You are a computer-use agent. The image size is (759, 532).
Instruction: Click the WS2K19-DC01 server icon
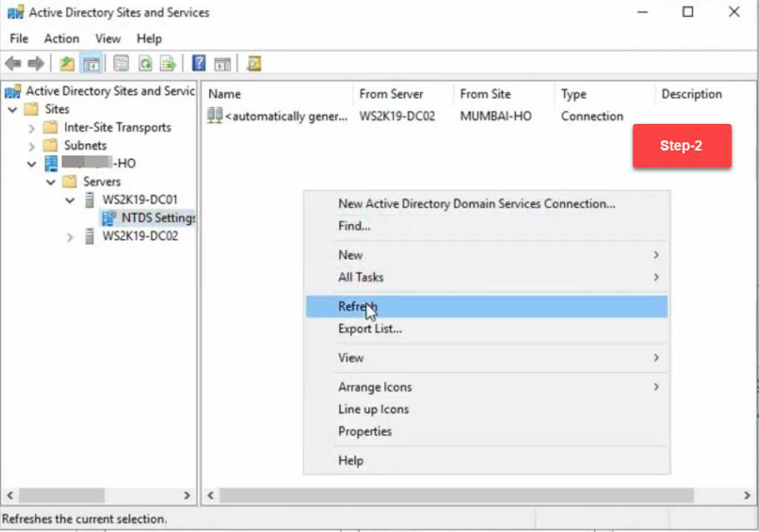[x=90, y=200]
